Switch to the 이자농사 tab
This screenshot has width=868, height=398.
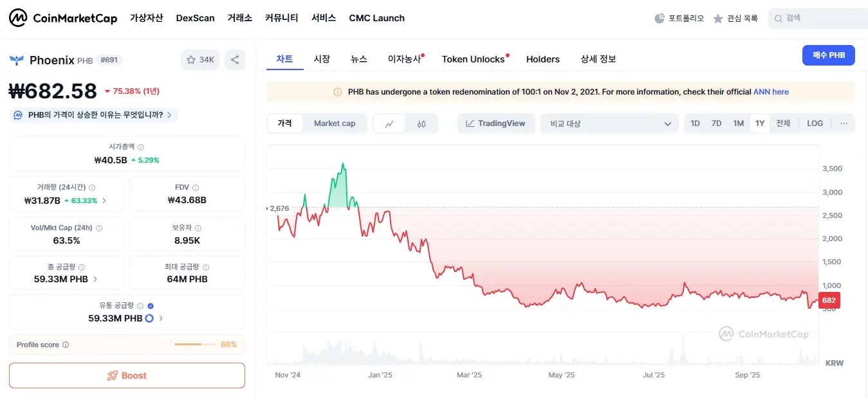[x=404, y=59]
